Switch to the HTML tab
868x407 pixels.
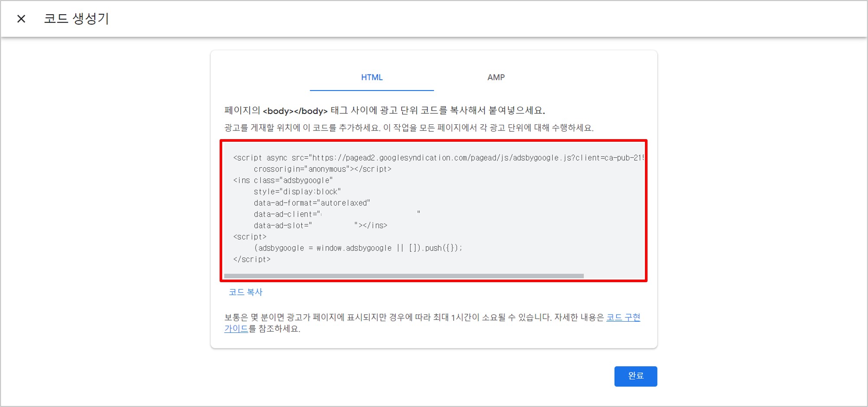pos(372,78)
